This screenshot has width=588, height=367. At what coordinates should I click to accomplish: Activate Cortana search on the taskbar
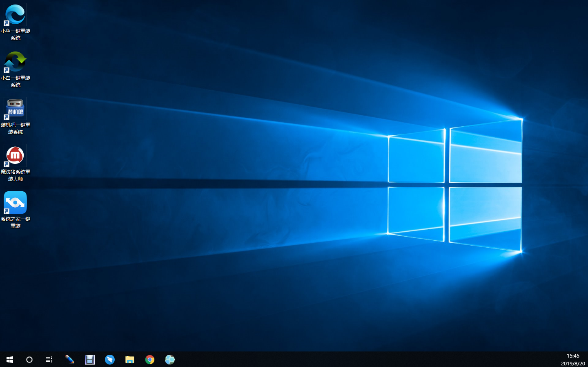pyautogui.click(x=29, y=359)
